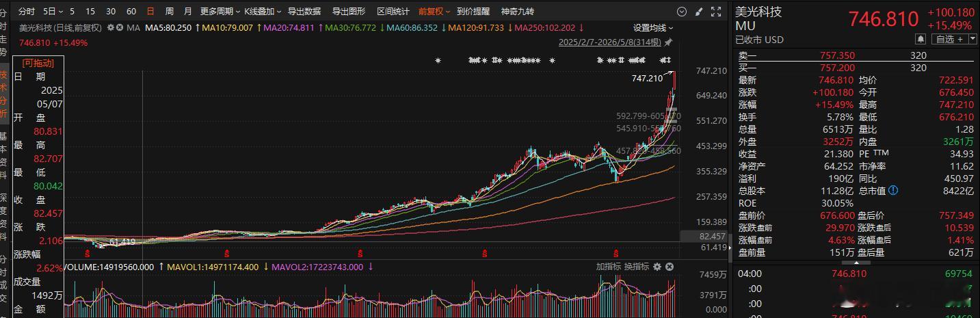Open MA indicator settings gear
980x318 pixels.
pos(109,27)
